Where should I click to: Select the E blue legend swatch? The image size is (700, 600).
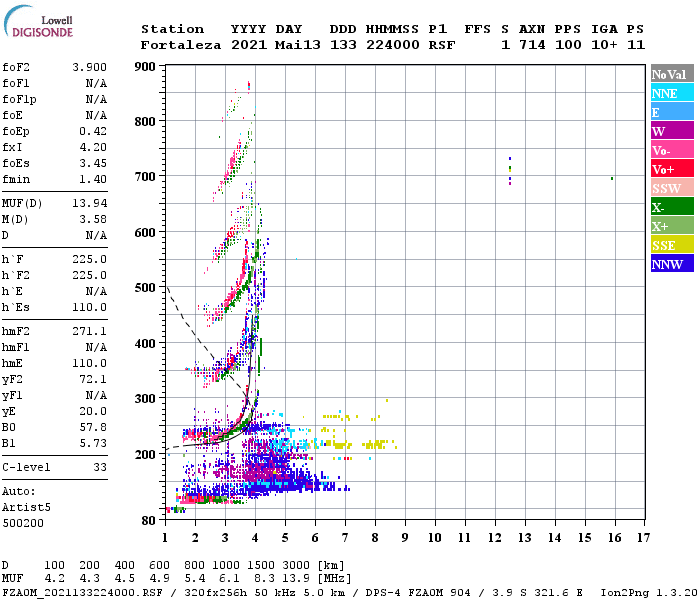coord(672,112)
